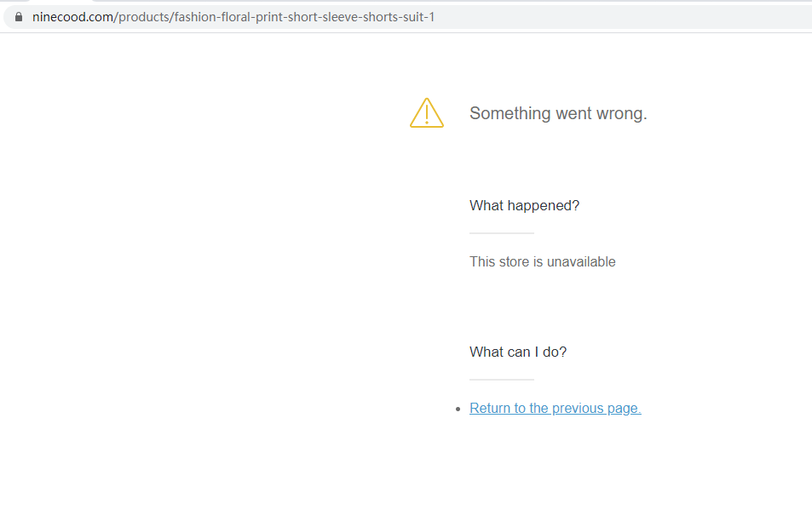Click the bullet point beside the return link

(460, 409)
